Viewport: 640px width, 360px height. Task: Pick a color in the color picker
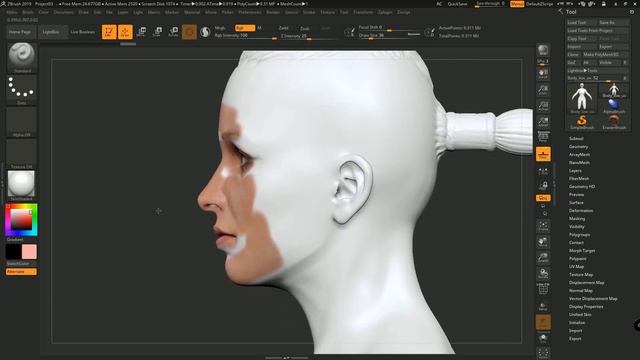(21, 220)
